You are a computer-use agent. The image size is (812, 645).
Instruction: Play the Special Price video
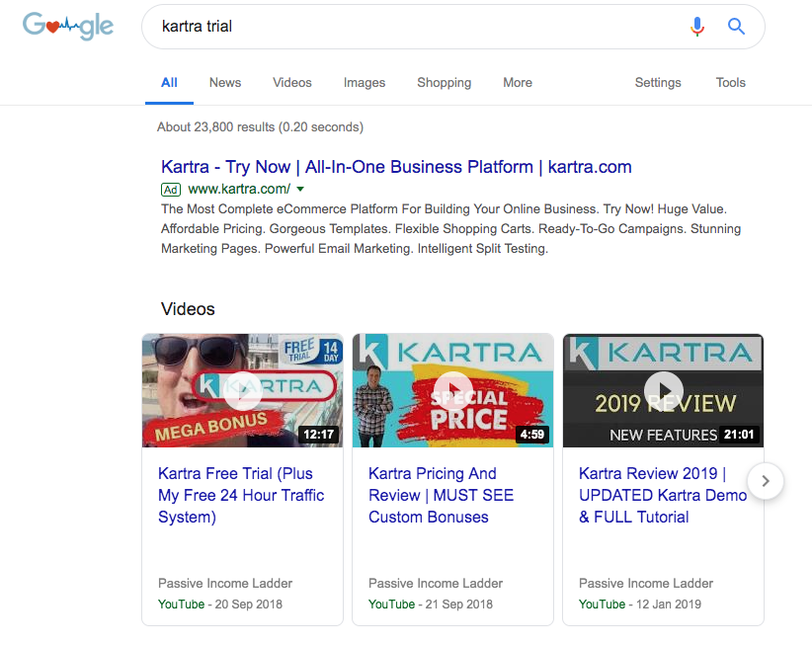pos(452,389)
